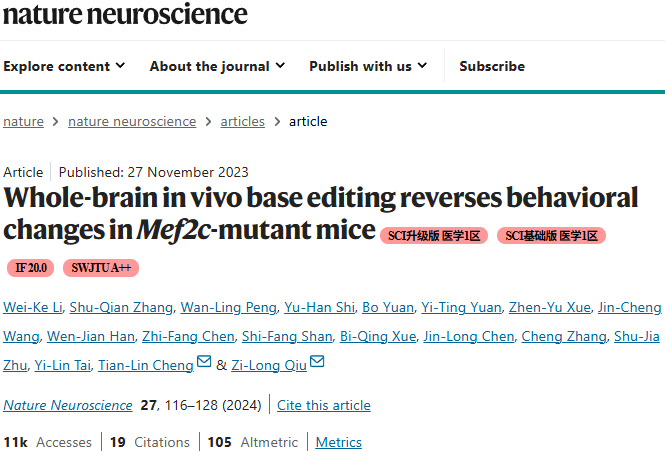Click the SWJTU A++ badge

tap(101, 268)
